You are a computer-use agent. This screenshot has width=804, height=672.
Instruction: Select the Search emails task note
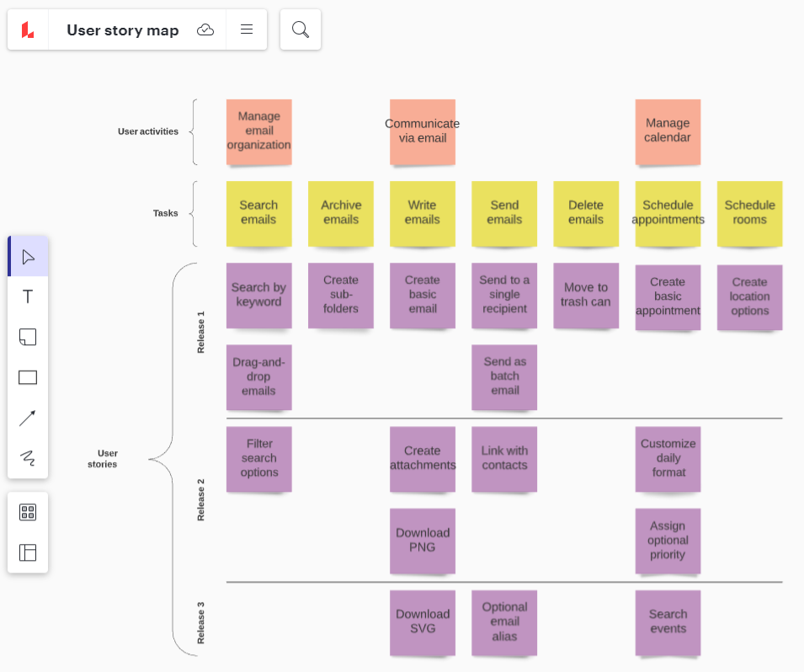click(259, 213)
